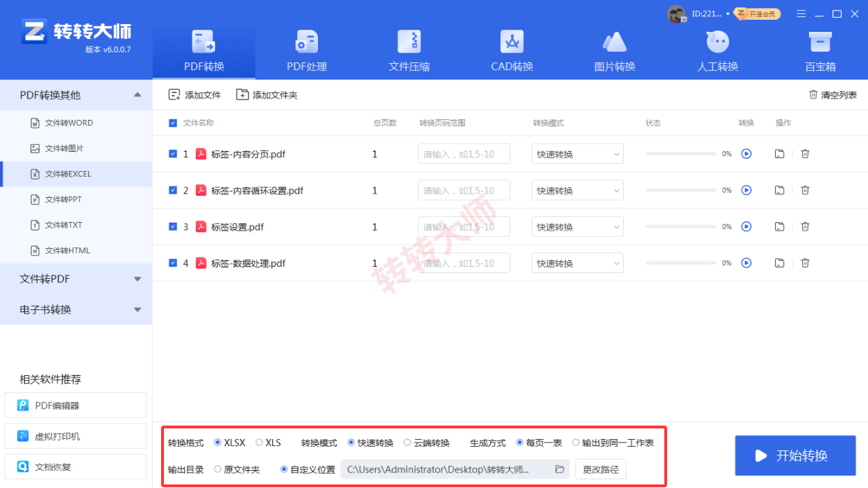868x488 pixels.
Task: Set output directory to 原文件夹
Action: [217, 469]
